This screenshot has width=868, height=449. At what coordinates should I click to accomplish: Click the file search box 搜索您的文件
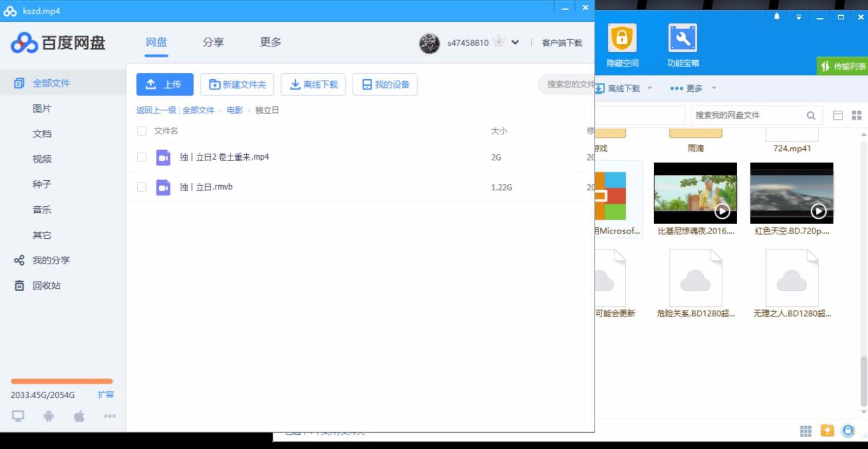566,84
